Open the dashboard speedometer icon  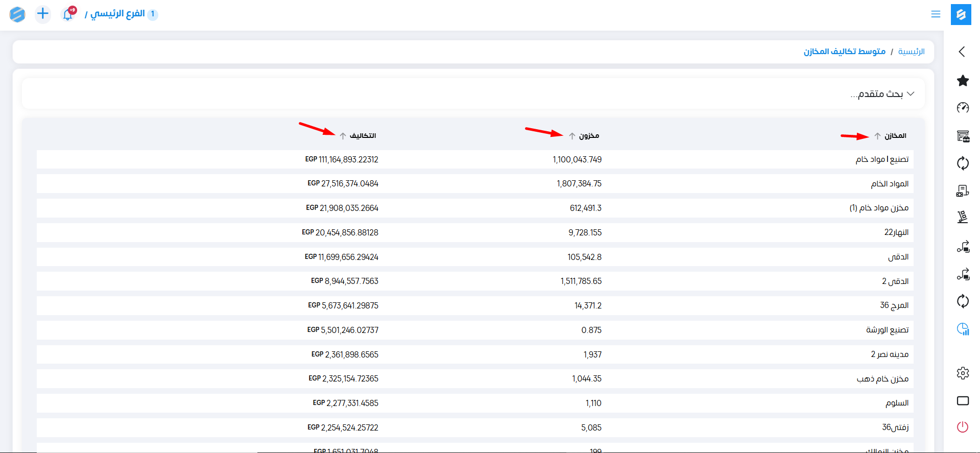(963, 108)
